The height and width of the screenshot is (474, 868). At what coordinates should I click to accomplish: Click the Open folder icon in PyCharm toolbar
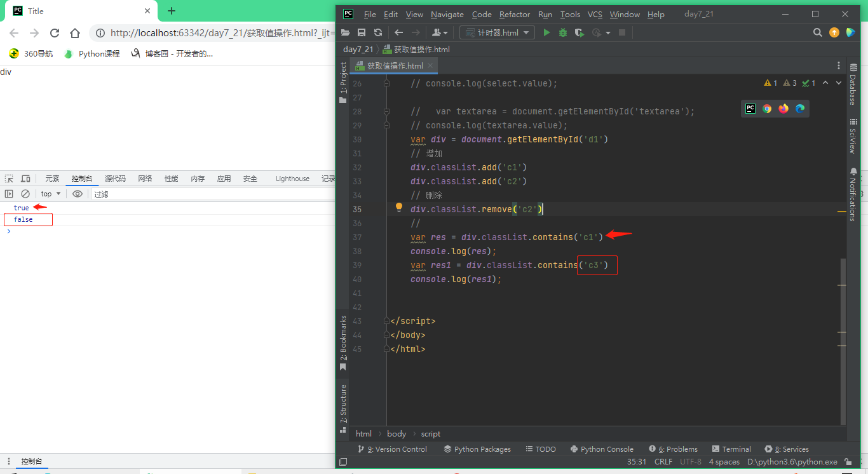[x=346, y=32]
